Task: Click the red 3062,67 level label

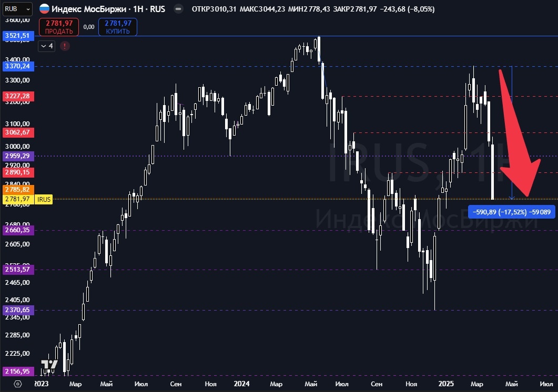Action: pos(18,132)
